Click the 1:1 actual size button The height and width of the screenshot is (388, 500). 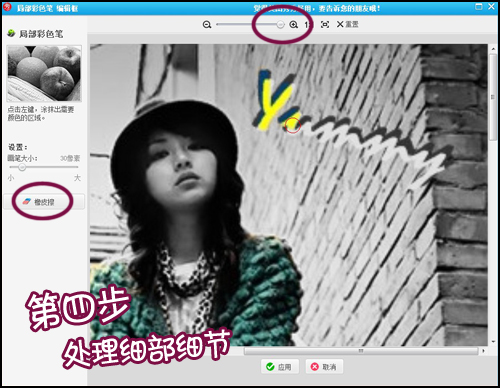(308, 25)
